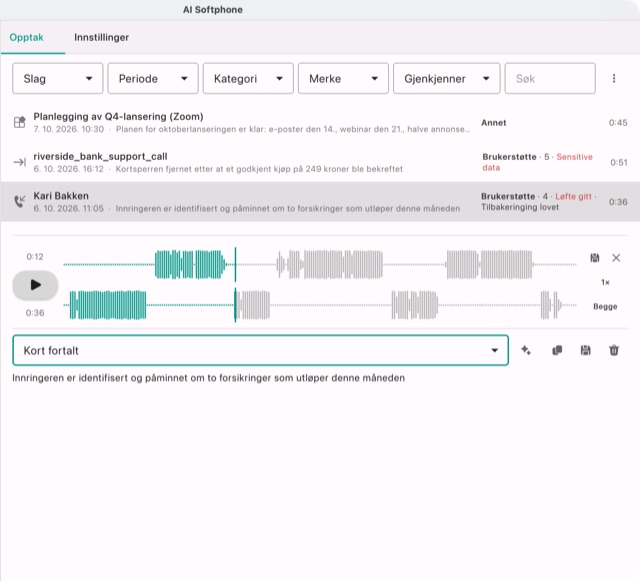Save the audio with the player's disk icon
The width and height of the screenshot is (640, 581).
pyautogui.click(x=595, y=258)
